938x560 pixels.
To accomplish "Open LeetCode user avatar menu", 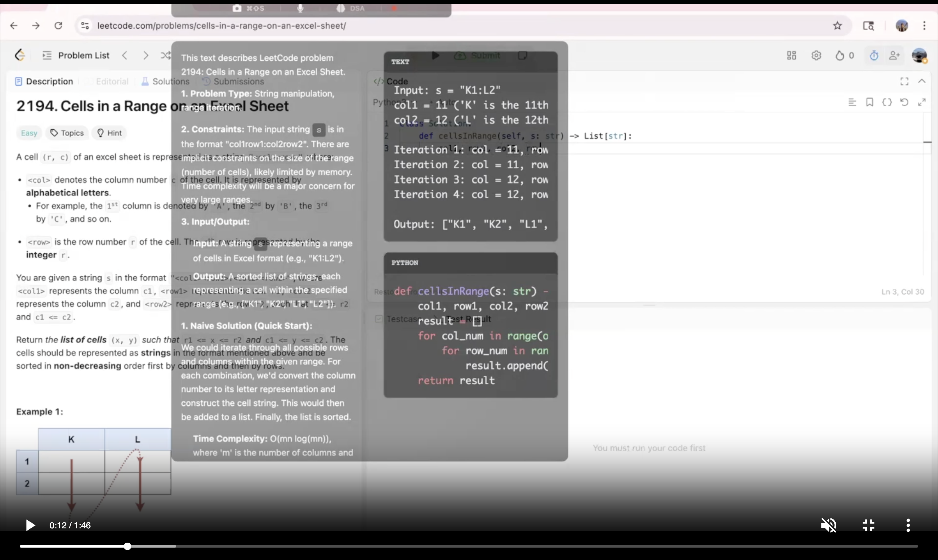I will 919,56.
